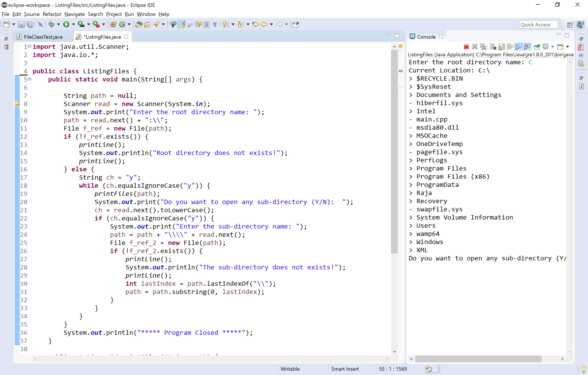Image resolution: width=588 pixels, height=375 pixels.
Task: Toggle Skip All Breakpoints
Action: pyautogui.click(x=41, y=25)
